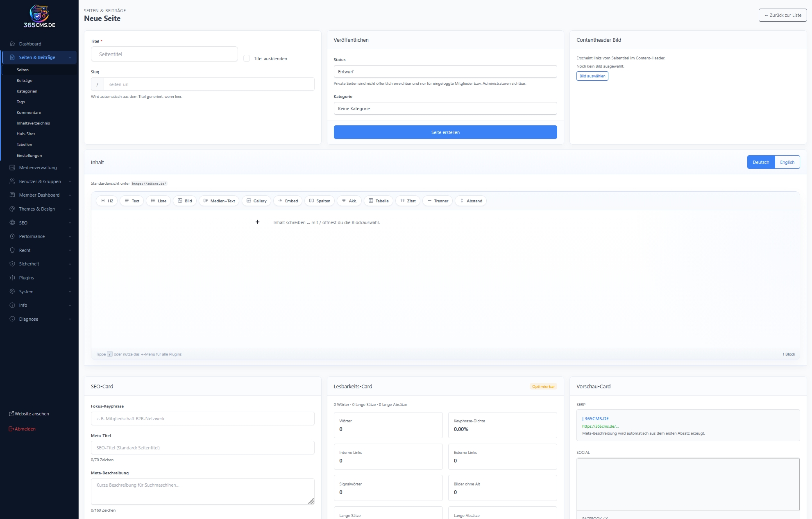Add a Gallery block from toolbar

click(x=256, y=201)
